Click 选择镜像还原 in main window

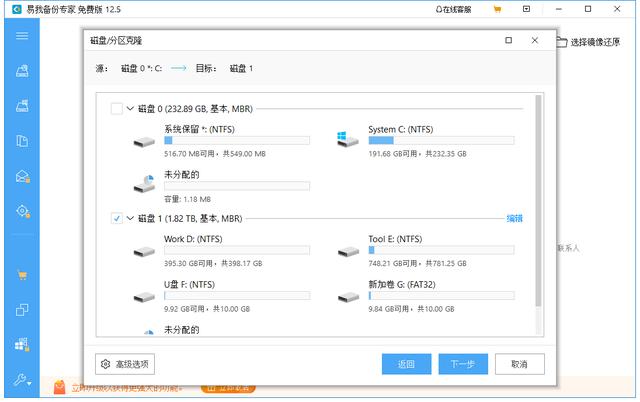pyautogui.click(x=589, y=42)
